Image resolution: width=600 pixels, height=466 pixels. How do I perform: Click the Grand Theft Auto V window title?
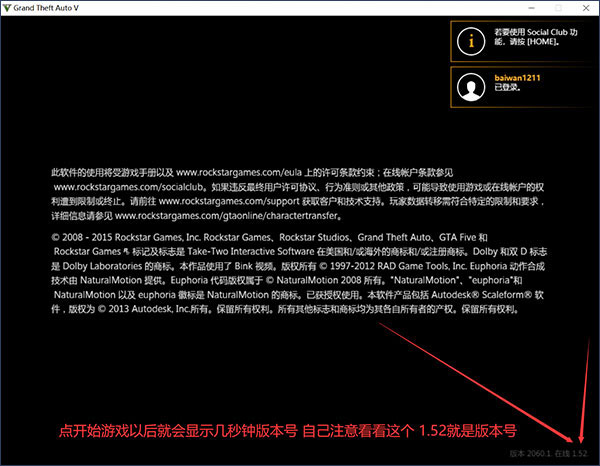(x=46, y=8)
